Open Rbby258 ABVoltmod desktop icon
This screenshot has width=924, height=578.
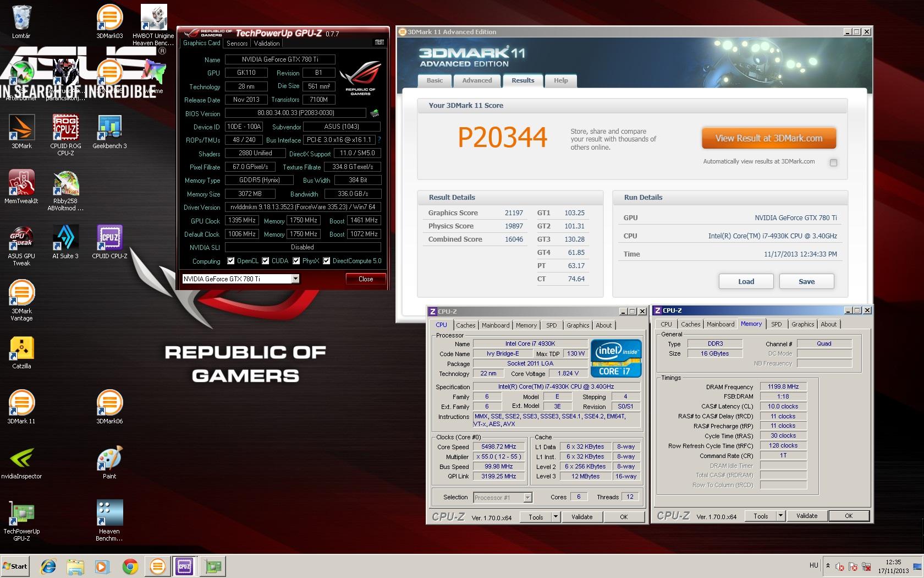[65, 190]
